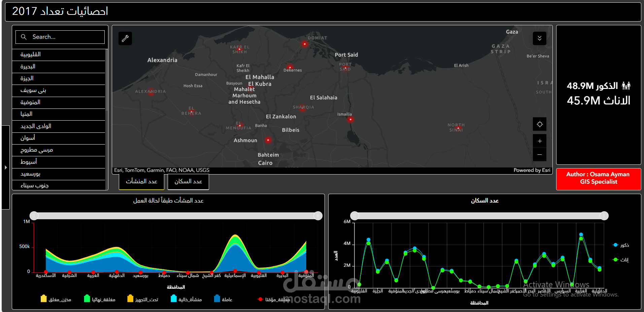
Task: Click the Damanhour label on map
Action: (206, 74)
